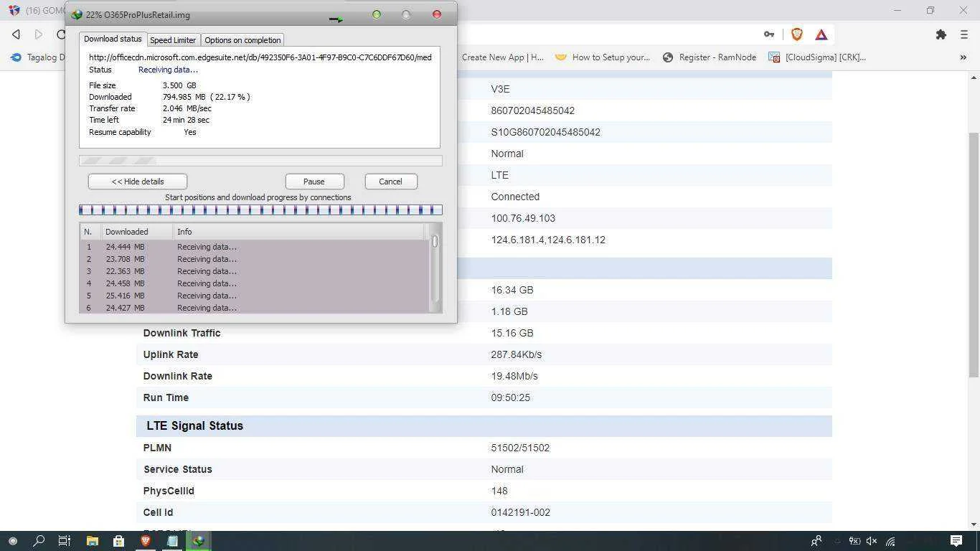Open the Brave Shields lion icon
This screenshot has width=980, height=551.
[796, 34]
